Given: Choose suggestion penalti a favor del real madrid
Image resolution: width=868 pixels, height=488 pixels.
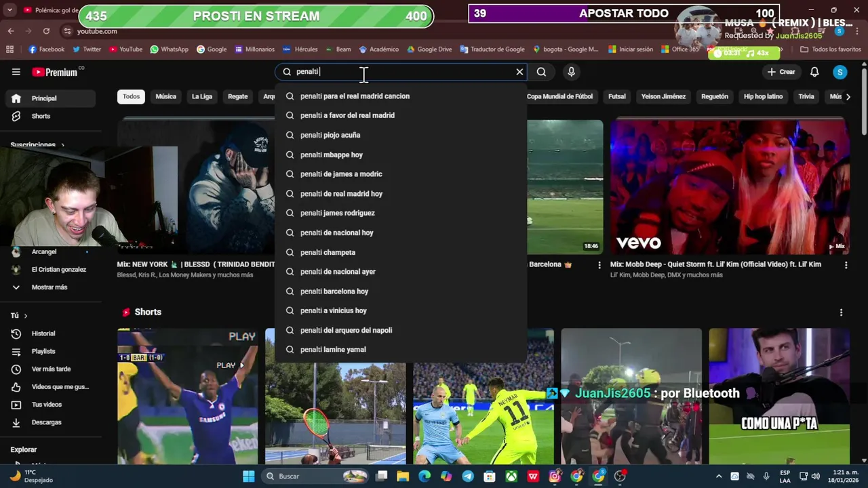Looking at the screenshot, I should pyautogui.click(x=401, y=115).
